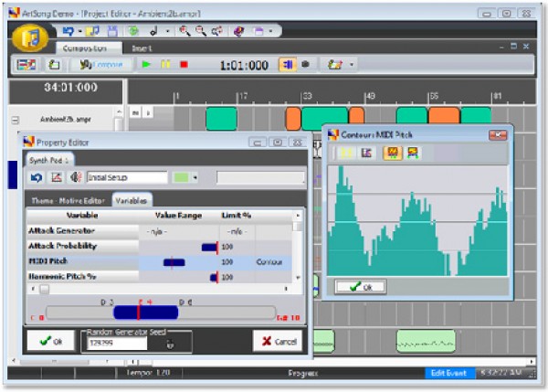This screenshot has height=392, width=548.
Task: Click the fourth icon in Contour toolbar
Action: pos(414,154)
